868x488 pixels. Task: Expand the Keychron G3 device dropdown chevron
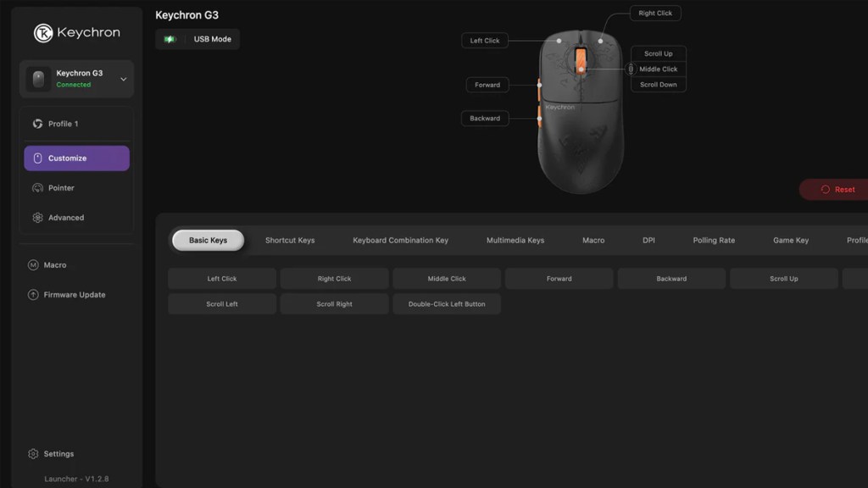tap(124, 79)
